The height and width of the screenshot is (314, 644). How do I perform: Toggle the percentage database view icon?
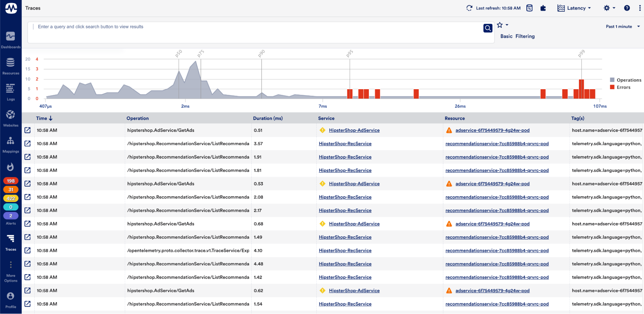point(529,8)
